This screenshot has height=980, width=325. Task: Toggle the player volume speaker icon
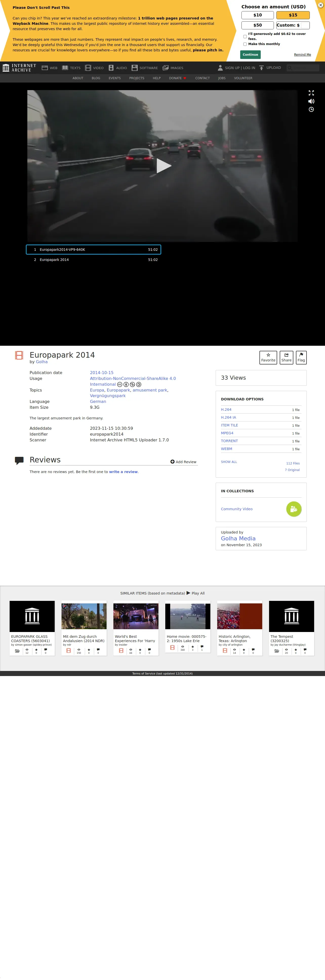311,101
